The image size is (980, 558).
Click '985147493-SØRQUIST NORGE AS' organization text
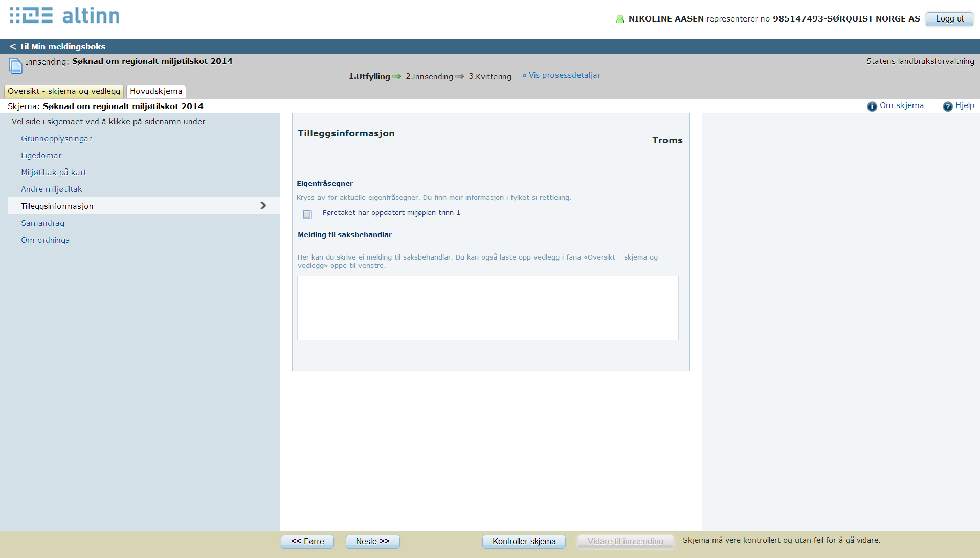click(846, 19)
